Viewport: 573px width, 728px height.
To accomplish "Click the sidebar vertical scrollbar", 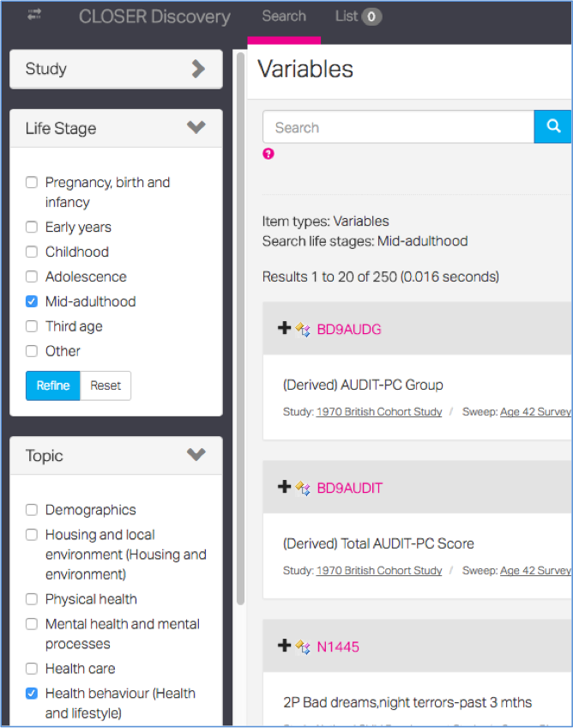I will (x=240, y=329).
